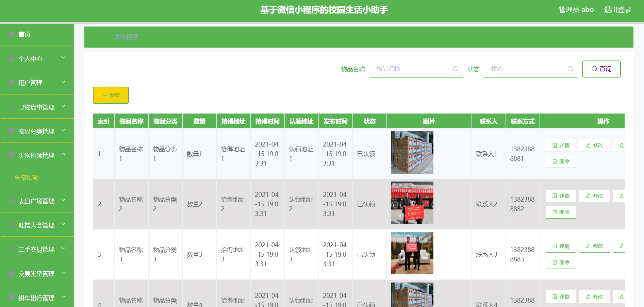
Task: Open the image thumbnail in row 4
Action: point(412,295)
